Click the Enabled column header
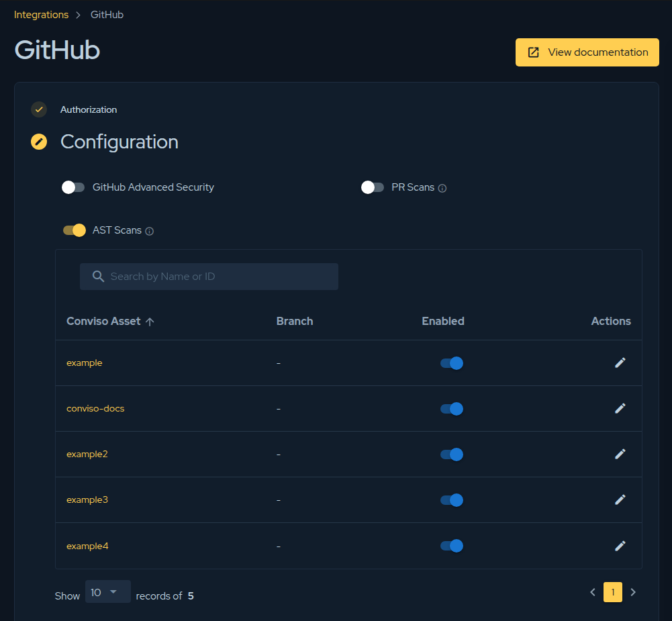The image size is (672, 621). (x=442, y=321)
